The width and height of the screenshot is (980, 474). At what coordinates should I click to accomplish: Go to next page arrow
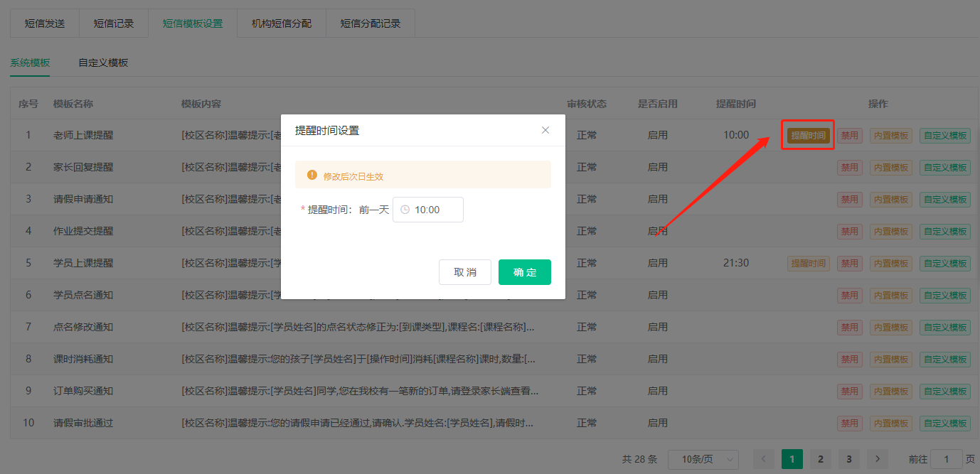coord(878,459)
